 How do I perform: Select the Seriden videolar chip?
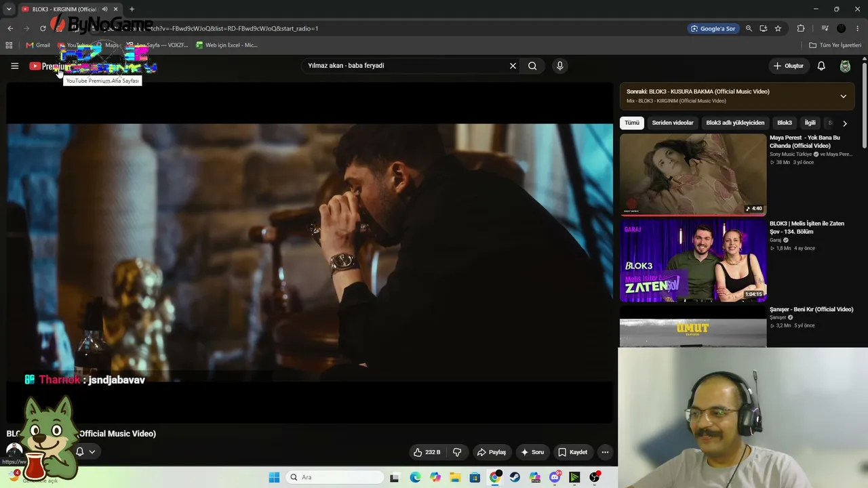click(673, 123)
